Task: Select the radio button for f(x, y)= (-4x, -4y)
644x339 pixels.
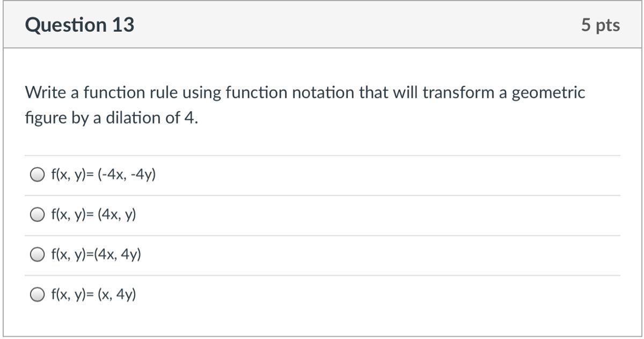Action: tap(37, 175)
